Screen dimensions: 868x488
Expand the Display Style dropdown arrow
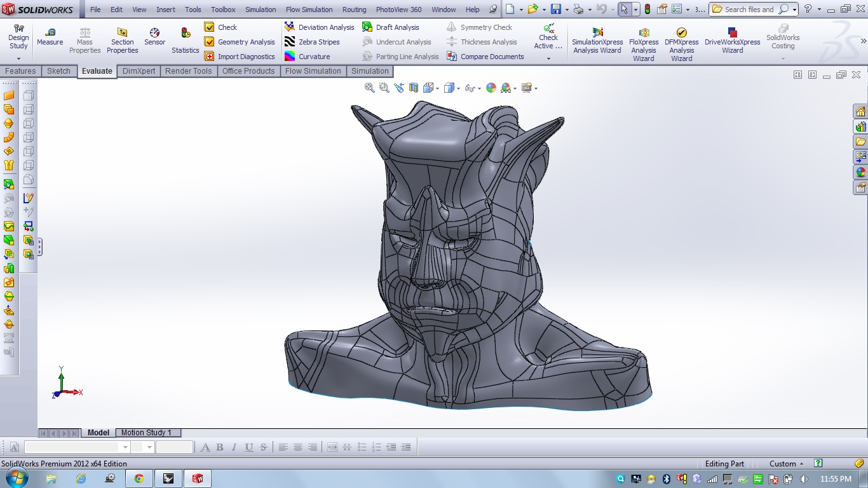point(459,88)
